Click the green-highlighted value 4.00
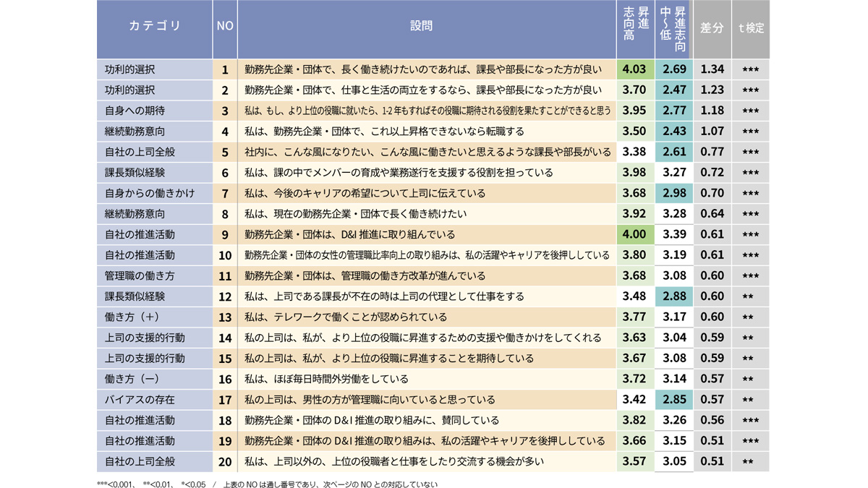The height and width of the screenshot is (488, 868). point(636,234)
